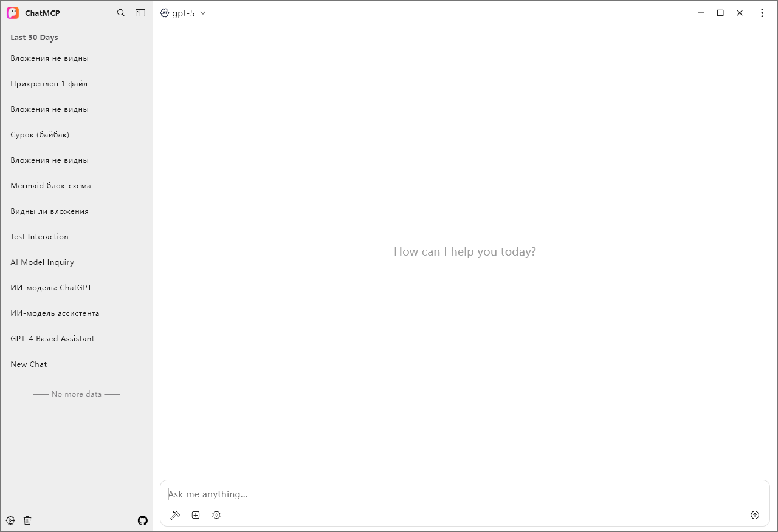
Task: Open the app settings icon at sidebar bottom
Action: (10, 520)
